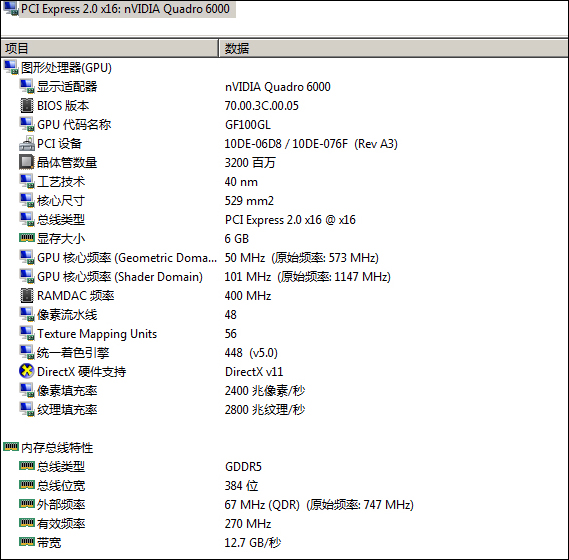Click the value 448 (v5.0)

click(251, 352)
